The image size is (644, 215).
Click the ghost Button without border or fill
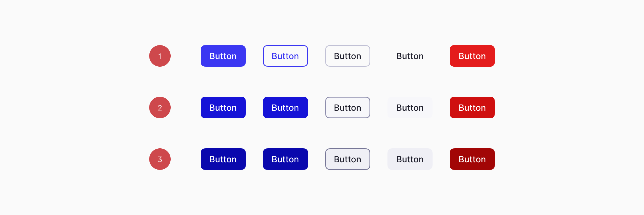410,56
